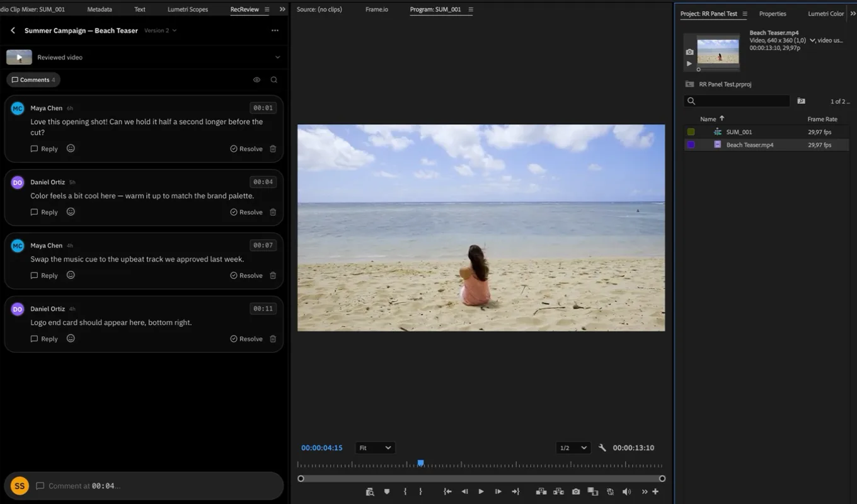Reply to Maya Chen's opening shot comment
Image resolution: width=857 pixels, height=504 pixels.
click(44, 149)
